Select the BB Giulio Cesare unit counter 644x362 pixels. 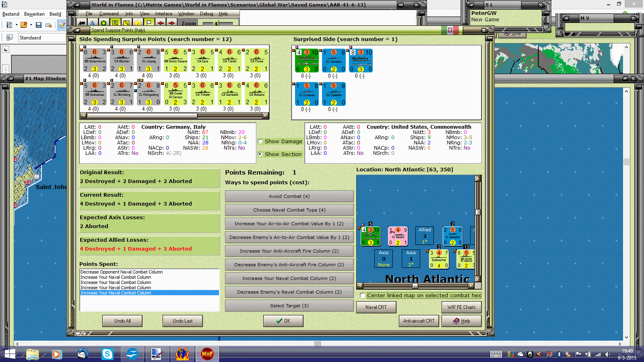point(175,60)
